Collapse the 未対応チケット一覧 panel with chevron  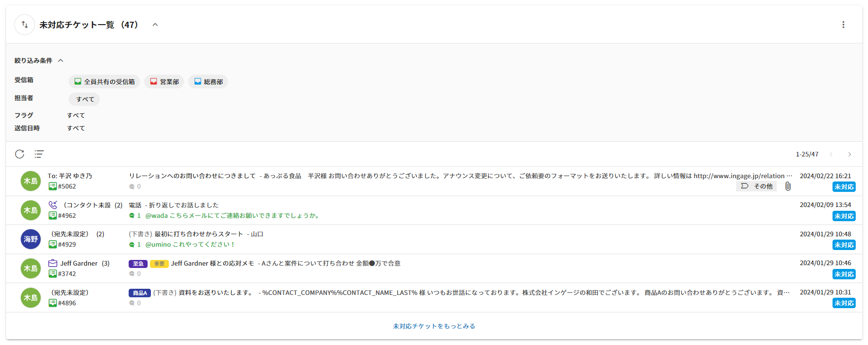click(x=155, y=25)
